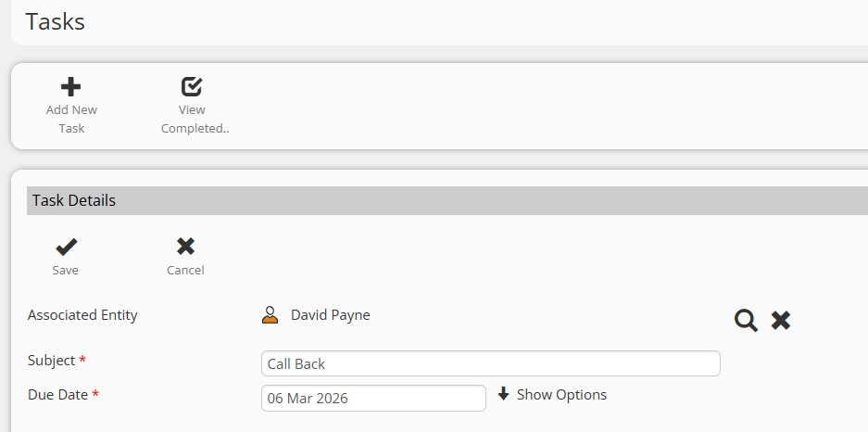The image size is (868, 432).
Task: Click the down arrow next to Show Options
Action: point(504,394)
